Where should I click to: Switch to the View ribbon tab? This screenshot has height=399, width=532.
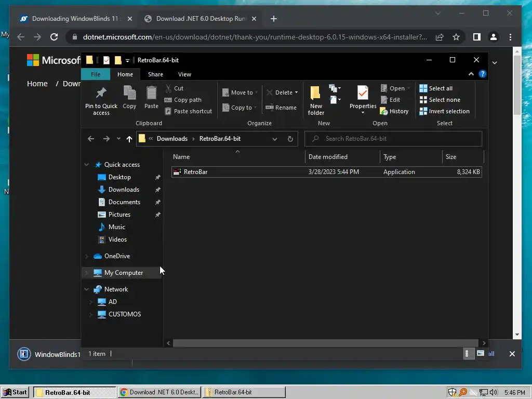184,74
